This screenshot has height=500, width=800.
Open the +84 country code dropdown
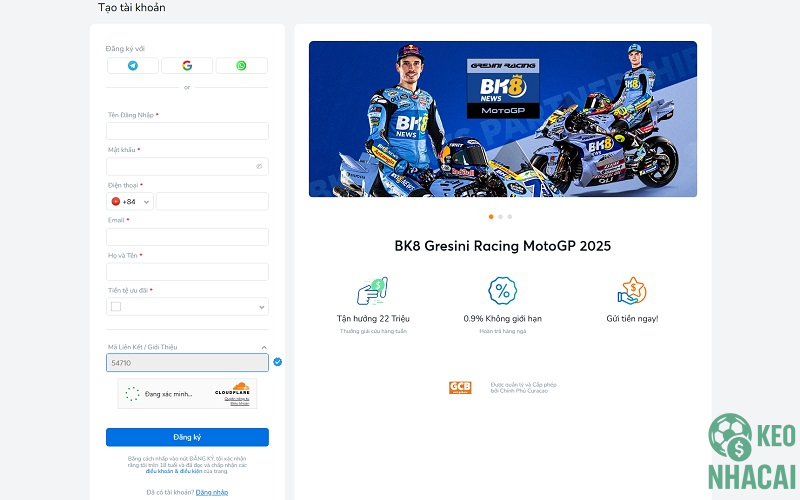pyautogui.click(x=131, y=202)
